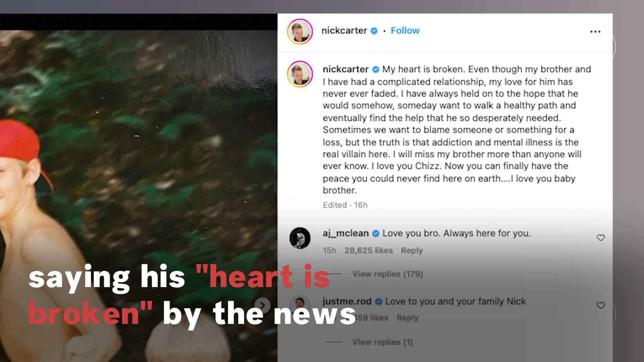
Task: Expand View replies (179)
Action: point(387,274)
